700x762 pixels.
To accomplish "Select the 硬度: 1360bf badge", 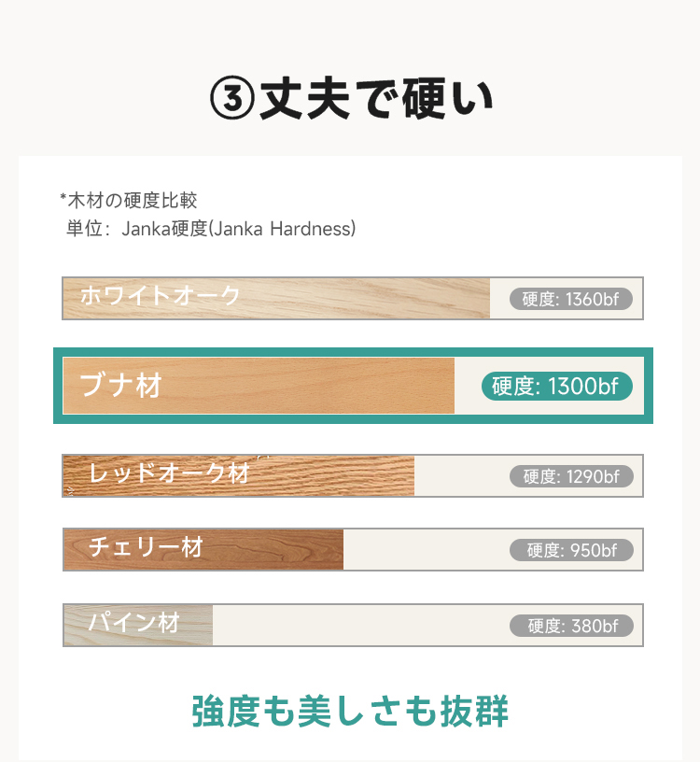I will click(571, 299).
